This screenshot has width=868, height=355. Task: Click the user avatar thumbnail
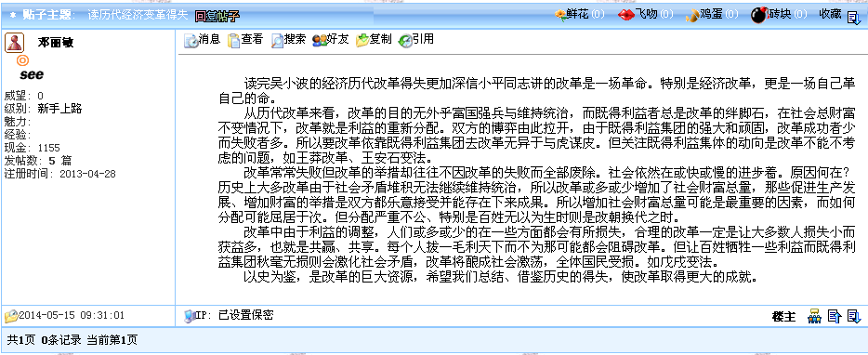(14, 43)
